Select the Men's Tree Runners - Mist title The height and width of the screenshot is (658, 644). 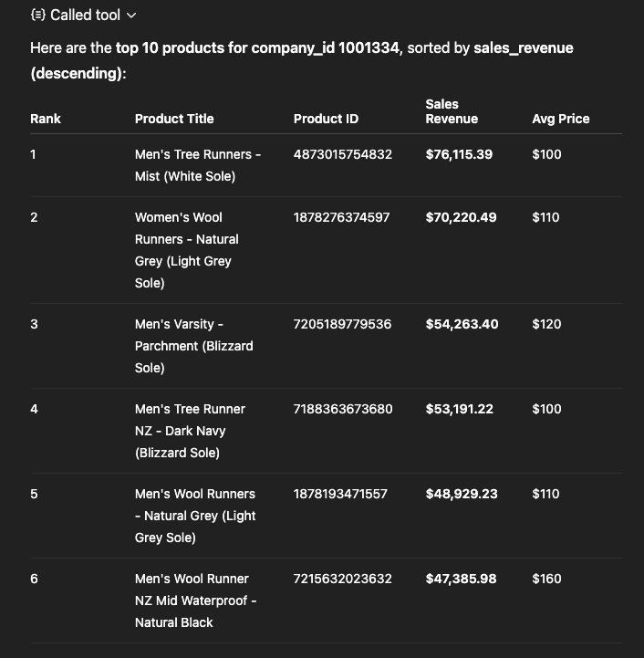click(197, 165)
